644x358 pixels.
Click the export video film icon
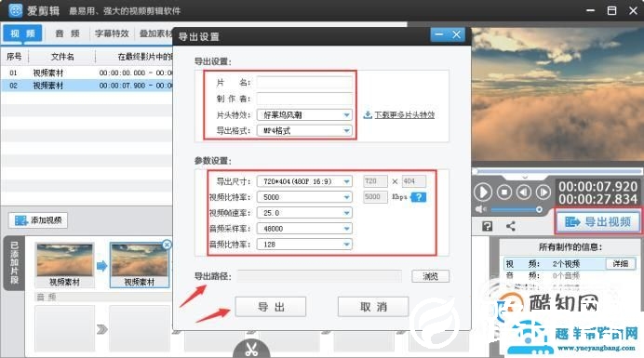pos(572,222)
